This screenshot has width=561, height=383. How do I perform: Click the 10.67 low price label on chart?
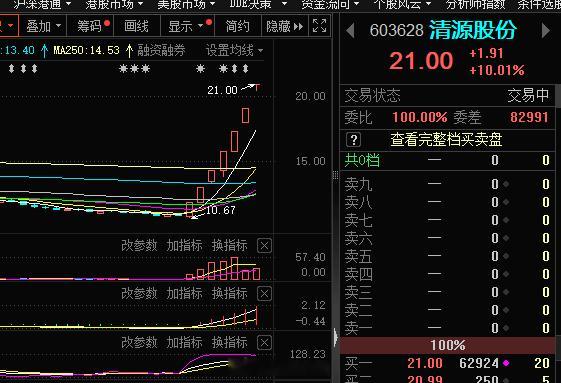(x=220, y=210)
